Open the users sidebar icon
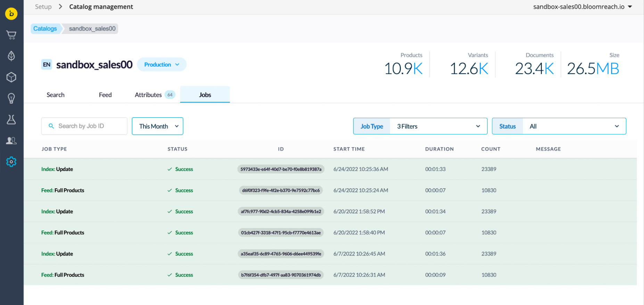The image size is (644, 305). point(11,141)
